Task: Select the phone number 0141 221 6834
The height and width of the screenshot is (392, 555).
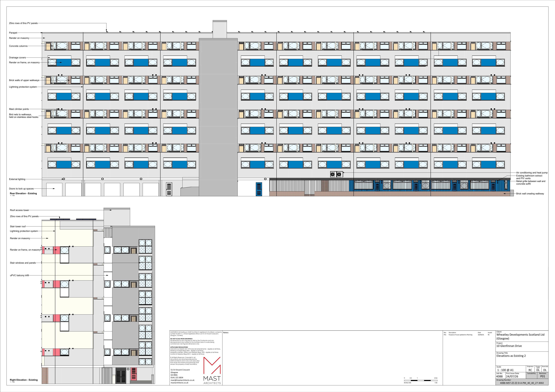Action: (177, 378)
